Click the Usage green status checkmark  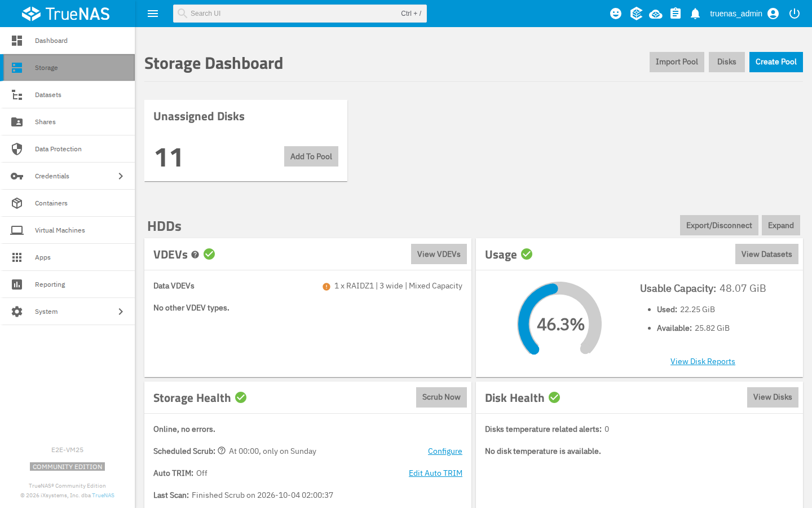[x=527, y=254]
